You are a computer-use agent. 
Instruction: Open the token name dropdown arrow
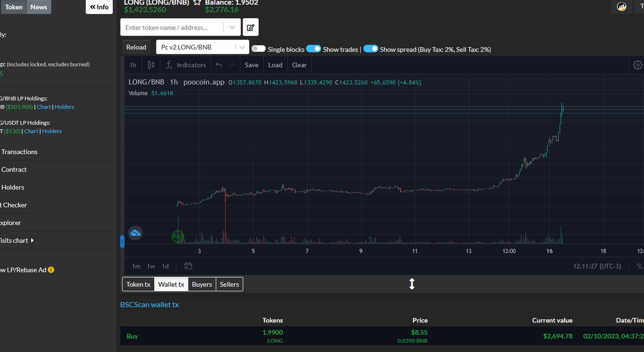(x=231, y=27)
